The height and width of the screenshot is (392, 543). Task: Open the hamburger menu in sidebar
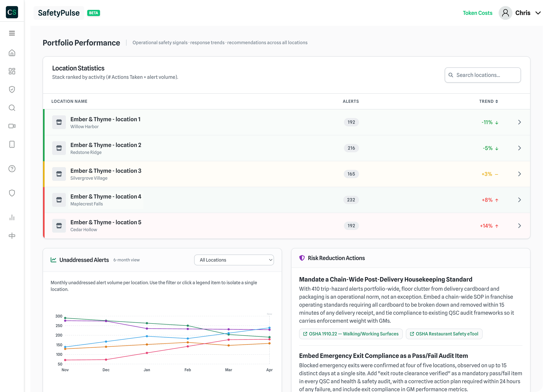[12, 33]
